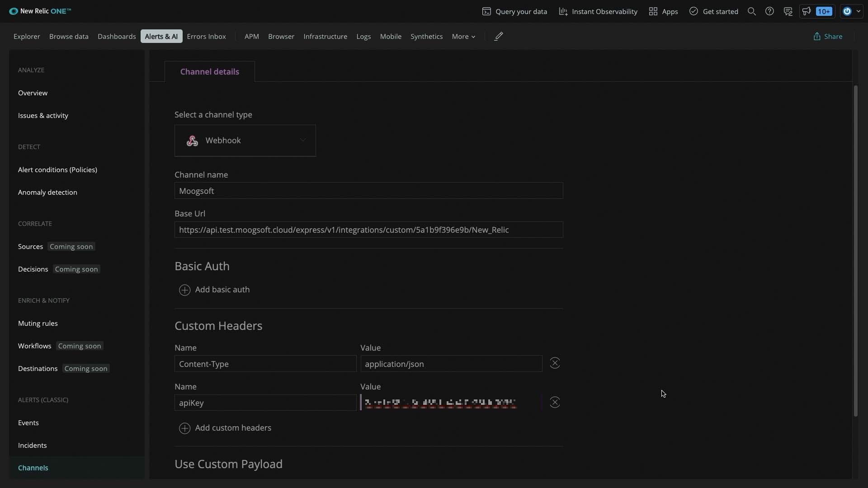Click the edit navigation pencil icon
The width and height of the screenshot is (868, 488).
click(499, 37)
